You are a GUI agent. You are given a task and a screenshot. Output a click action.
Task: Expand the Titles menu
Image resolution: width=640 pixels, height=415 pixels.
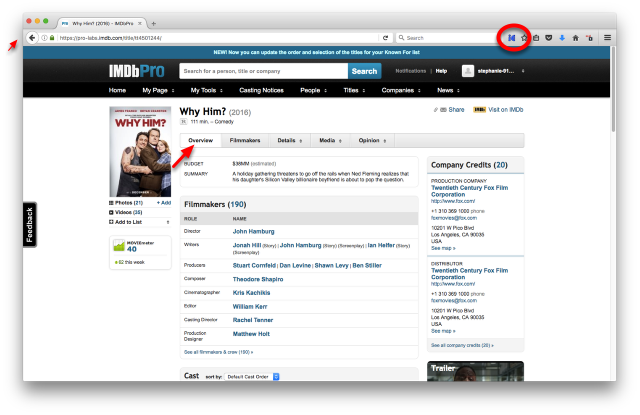[x=354, y=90]
